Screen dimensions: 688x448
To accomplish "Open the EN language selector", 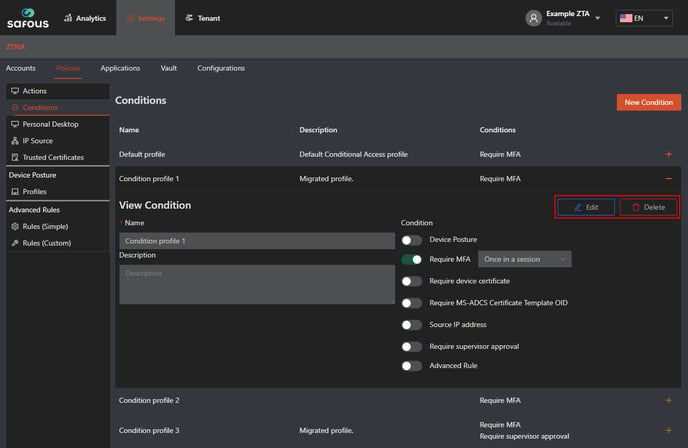I will 644,18.
